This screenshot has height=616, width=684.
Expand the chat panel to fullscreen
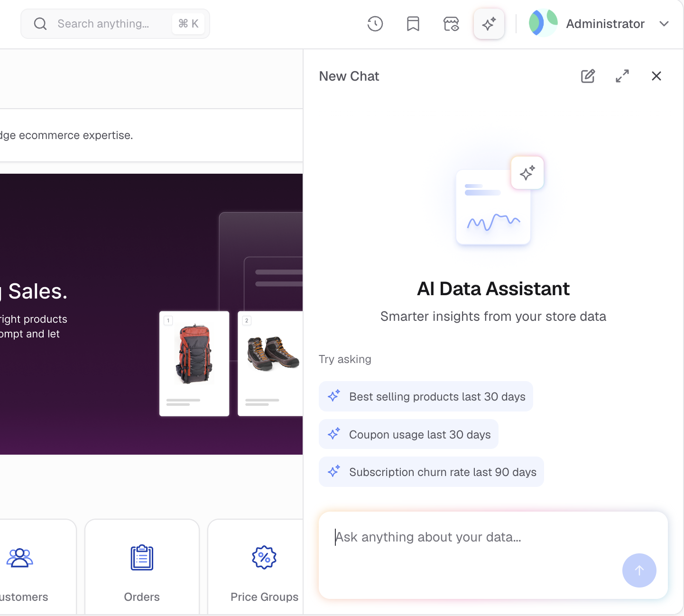(622, 76)
